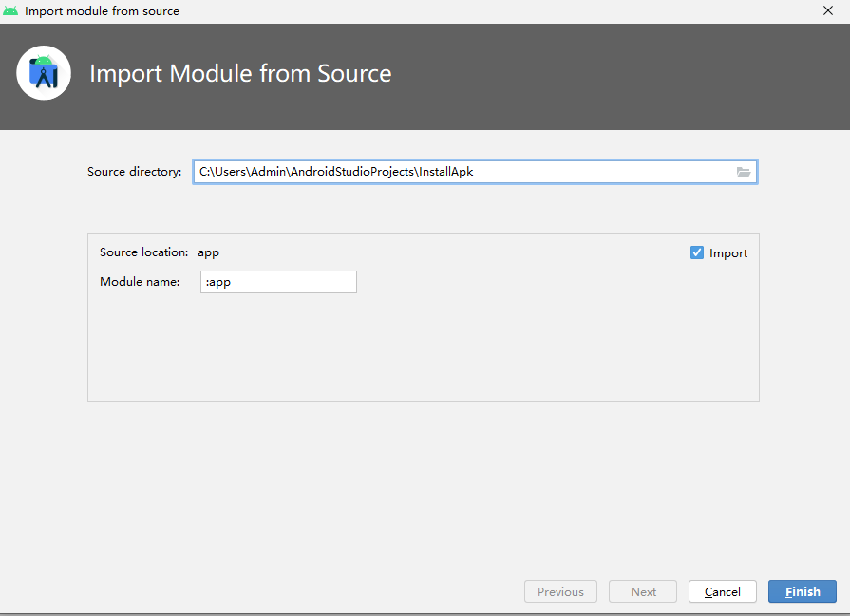Click the Module name label
Viewport: 850px width, 616px height.
click(140, 281)
